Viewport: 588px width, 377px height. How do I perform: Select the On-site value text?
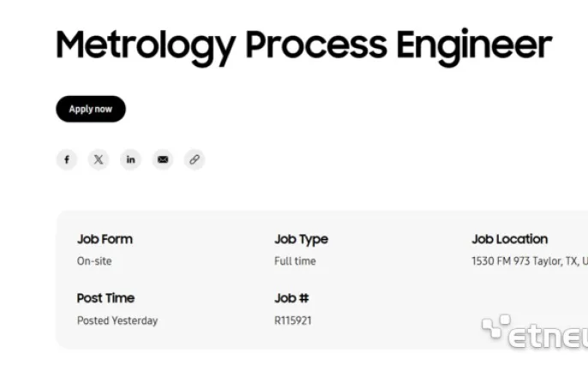tap(94, 261)
